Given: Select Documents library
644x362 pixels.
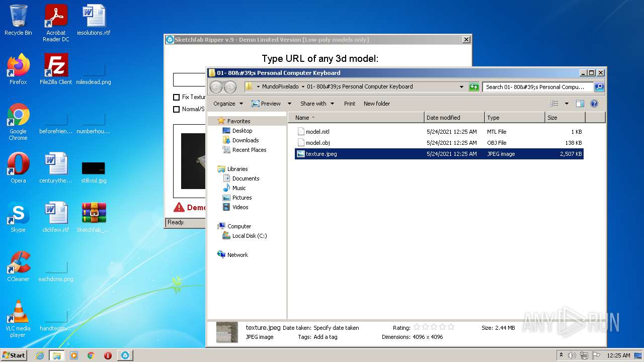Looking at the screenshot, I should point(246,178).
